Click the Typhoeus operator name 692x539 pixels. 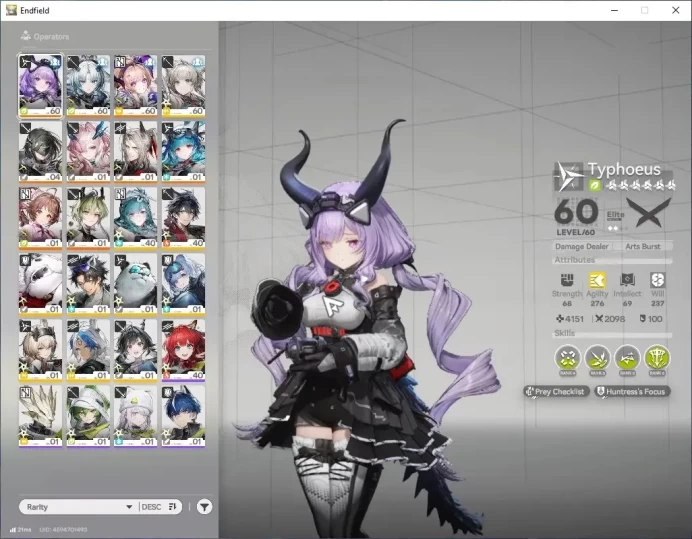(x=624, y=170)
